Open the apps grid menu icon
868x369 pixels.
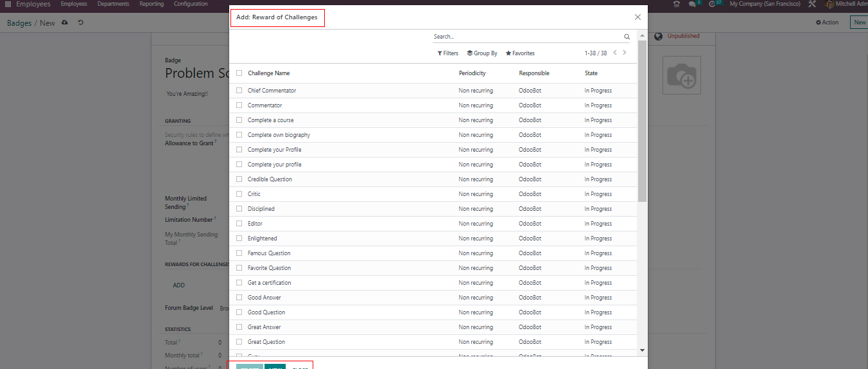pos(8,4)
